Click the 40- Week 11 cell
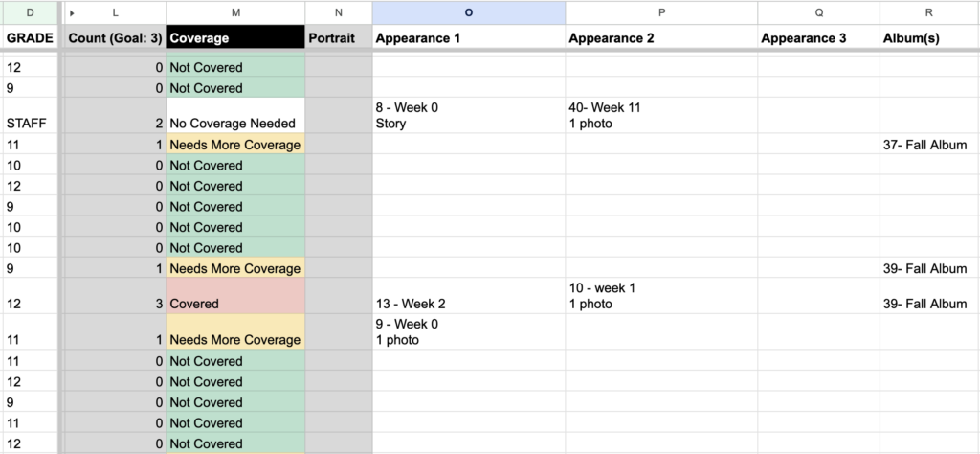The height and width of the screenshot is (454, 980). [x=660, y=116]
